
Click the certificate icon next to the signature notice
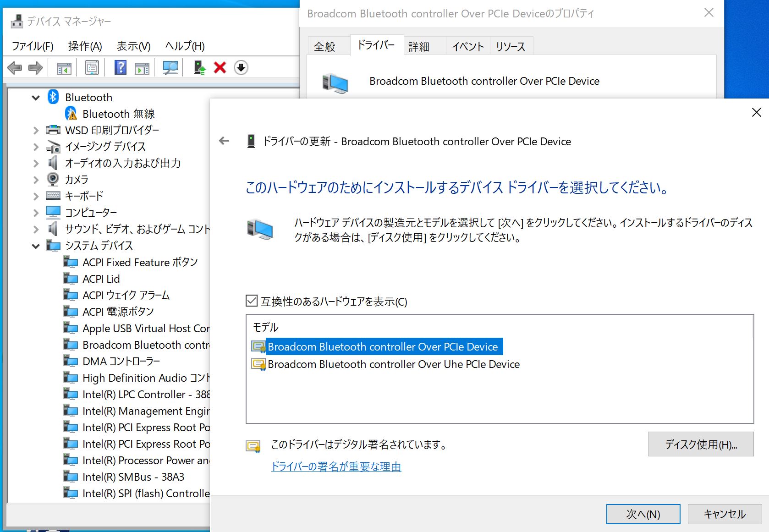coord(253,446)
